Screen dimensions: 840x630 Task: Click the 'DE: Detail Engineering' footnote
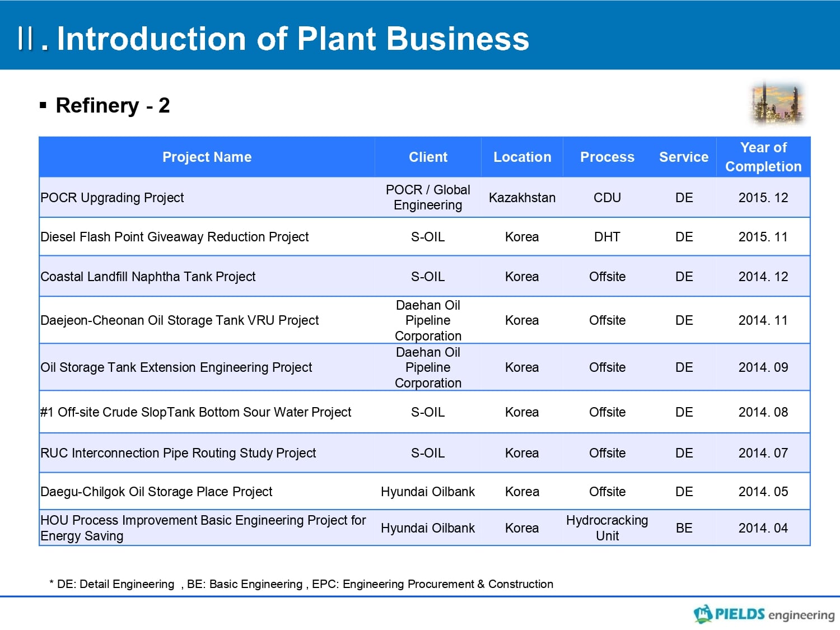click(115, 584)
